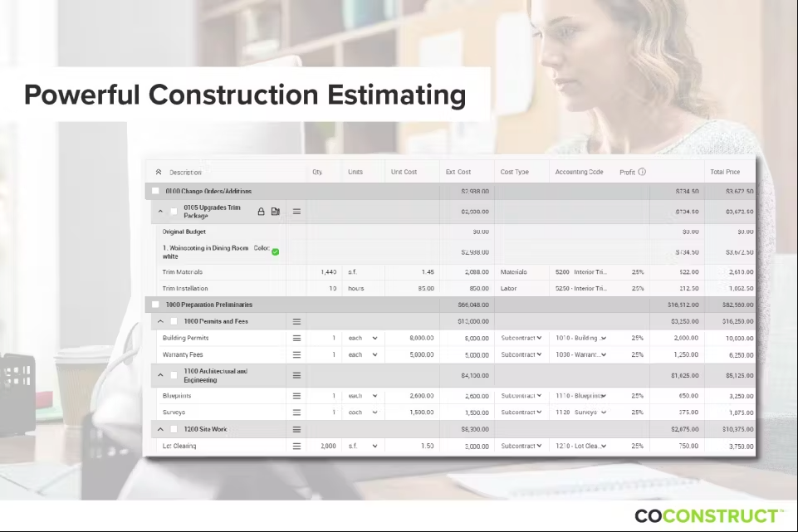
Task: Tick the 1000 Preparation Preliminaries checkbox
Action: coord(155,305)
